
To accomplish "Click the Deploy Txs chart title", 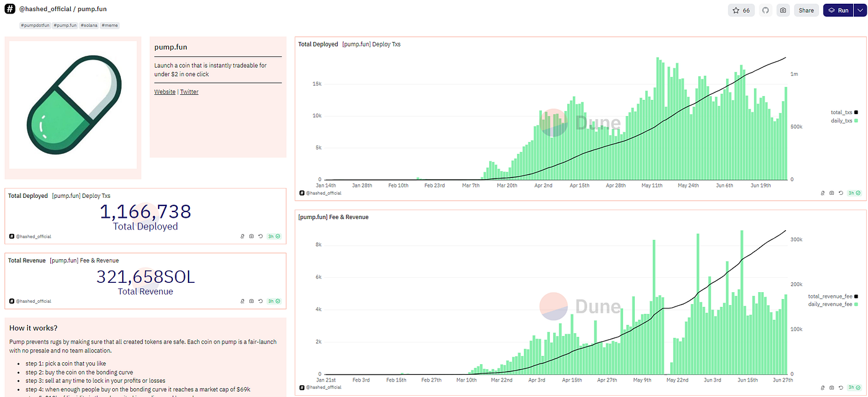I will click(349, 44).
